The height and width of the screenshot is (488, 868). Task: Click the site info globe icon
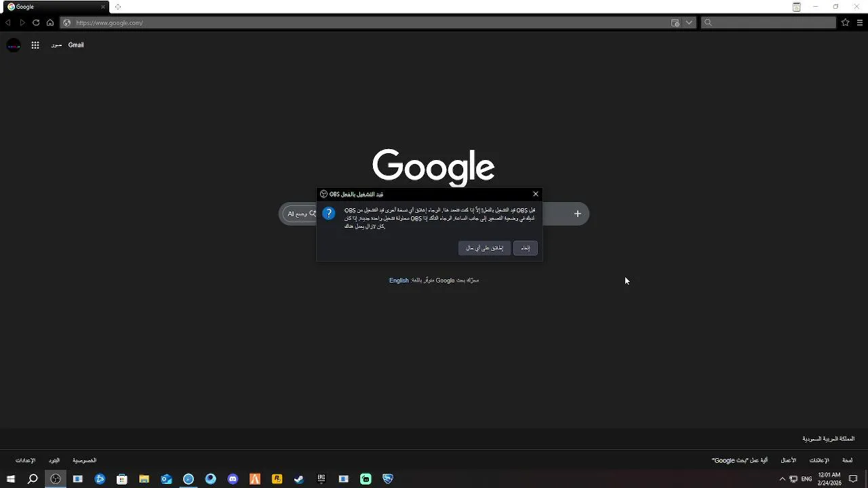(66, 22)
